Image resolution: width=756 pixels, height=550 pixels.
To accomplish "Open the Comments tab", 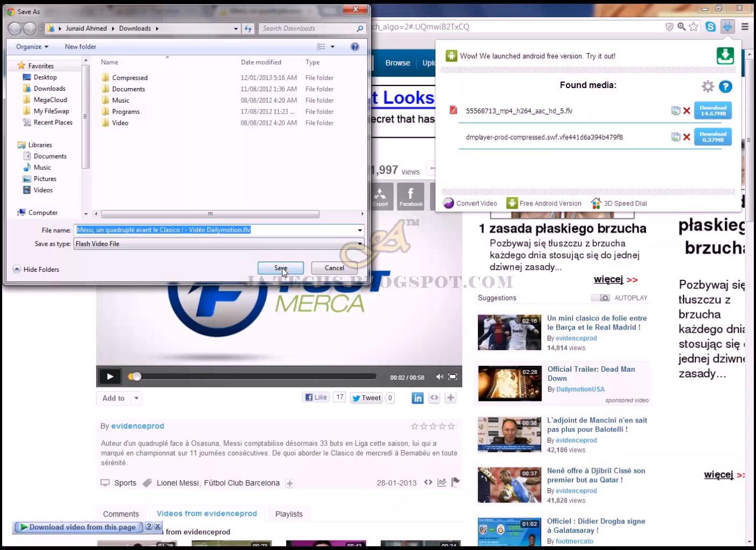I will [120, 514].
